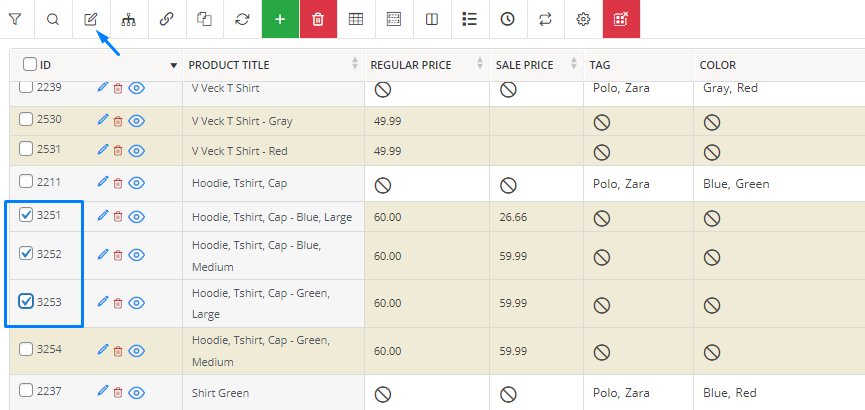The height and width of the screenshot is (410, 865).
Task: Click the COLOR column header
Action: click(718, 65)
